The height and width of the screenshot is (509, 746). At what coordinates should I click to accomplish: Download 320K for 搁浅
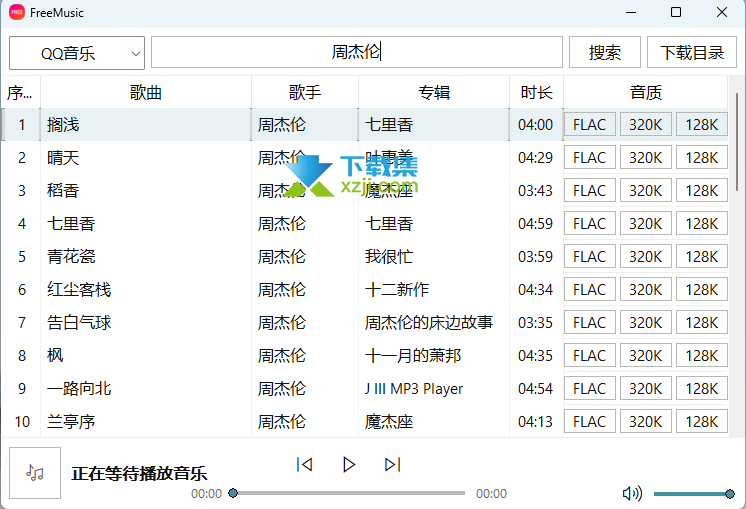[x=646, y=125]
